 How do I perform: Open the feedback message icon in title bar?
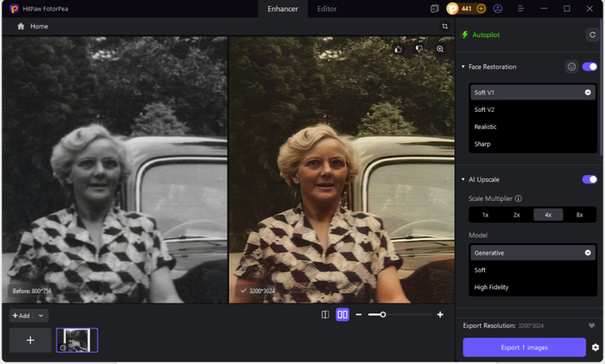pos(435,8)
